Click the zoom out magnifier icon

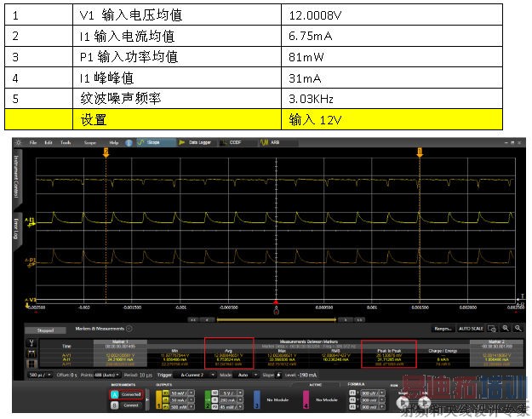click(518, 328)
